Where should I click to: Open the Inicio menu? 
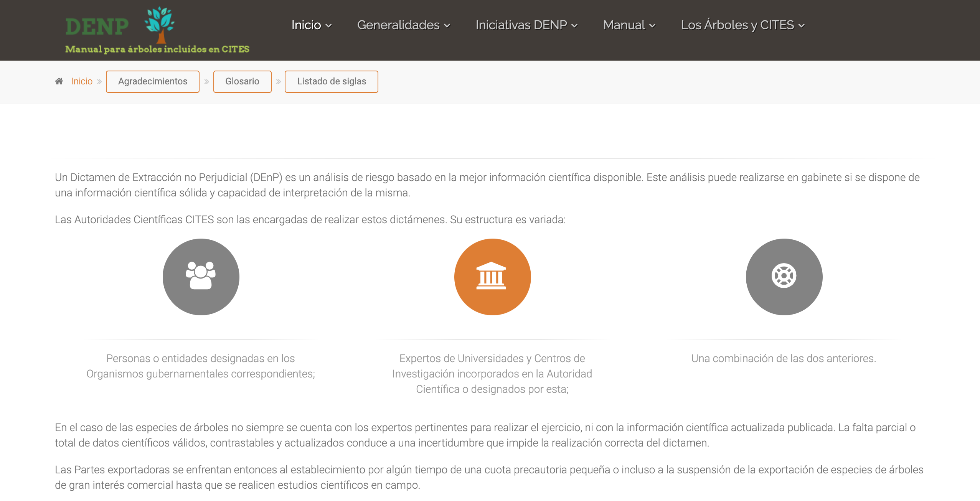tap(312, 25)
